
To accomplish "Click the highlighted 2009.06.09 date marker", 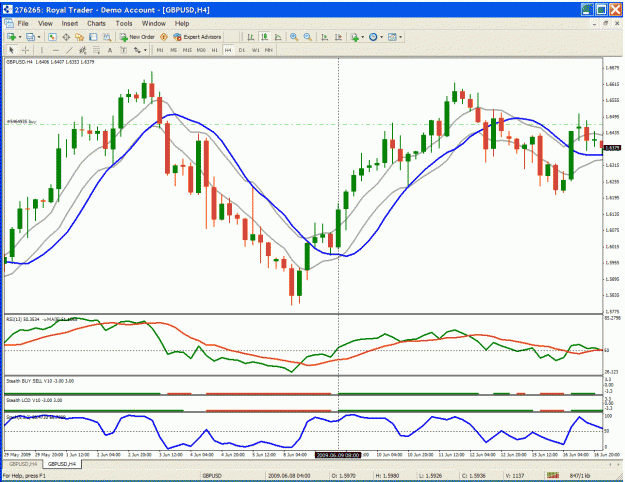I will point(338,455).
